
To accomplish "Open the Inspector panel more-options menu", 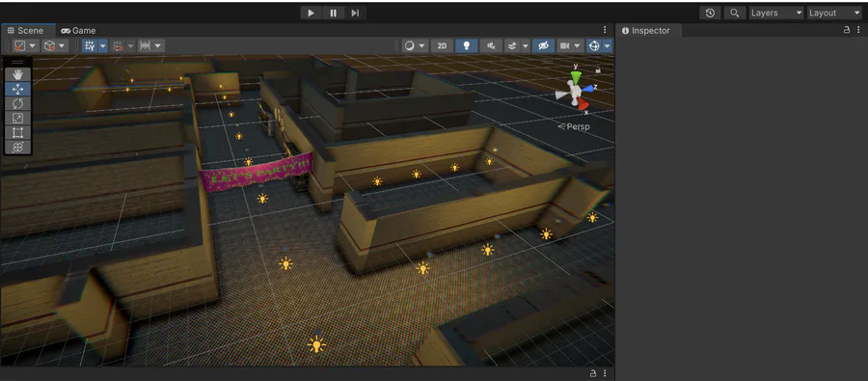I will click(x=858, y=30).
